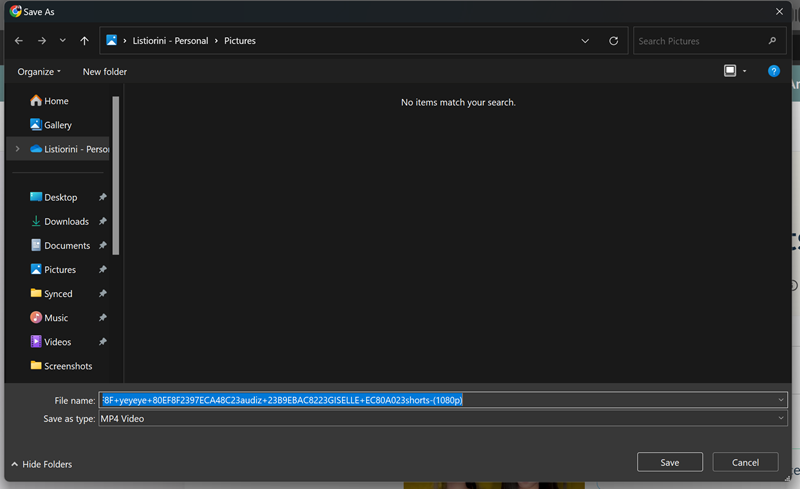Open the Save as type dropdown
Screen dimensions: 800x489
click(x=780, y=419)
